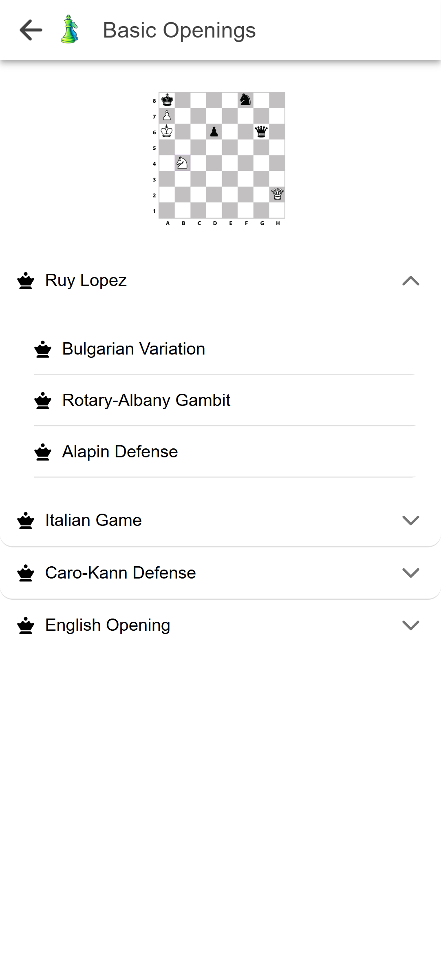Image resolution: width=441 pixels, height=980 pixels.
Task: Click the black queen on the chessboard
Action: pyautogui.click(x=261, y=131)
